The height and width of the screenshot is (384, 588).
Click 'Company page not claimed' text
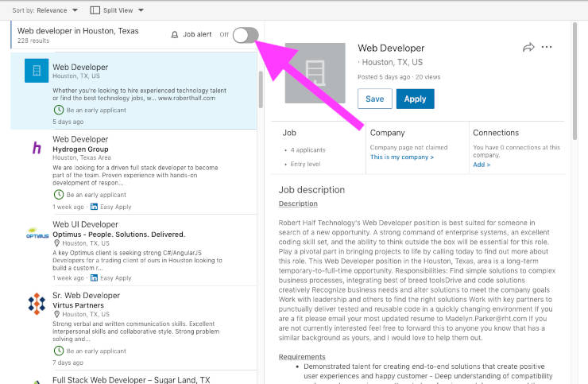[x=408, y=148]
